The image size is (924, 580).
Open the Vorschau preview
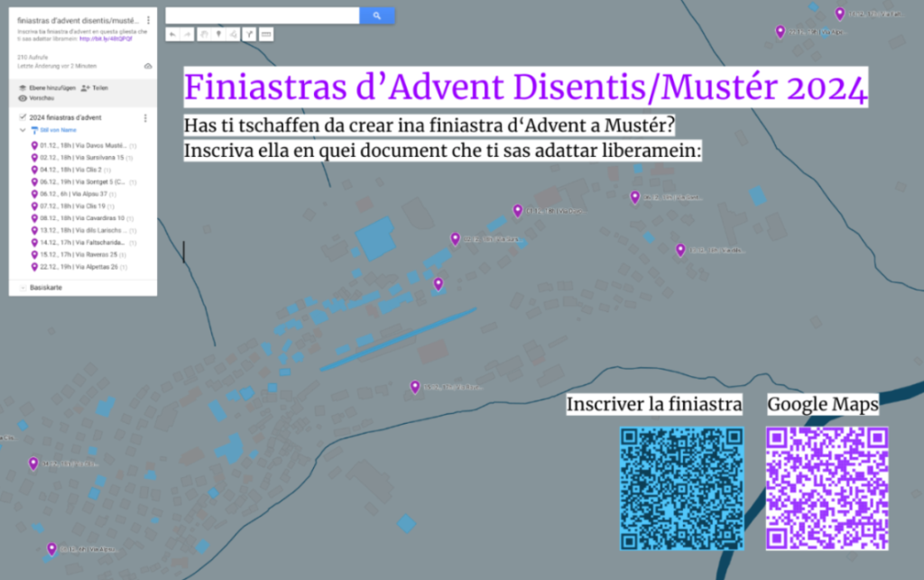click(40, 97)
